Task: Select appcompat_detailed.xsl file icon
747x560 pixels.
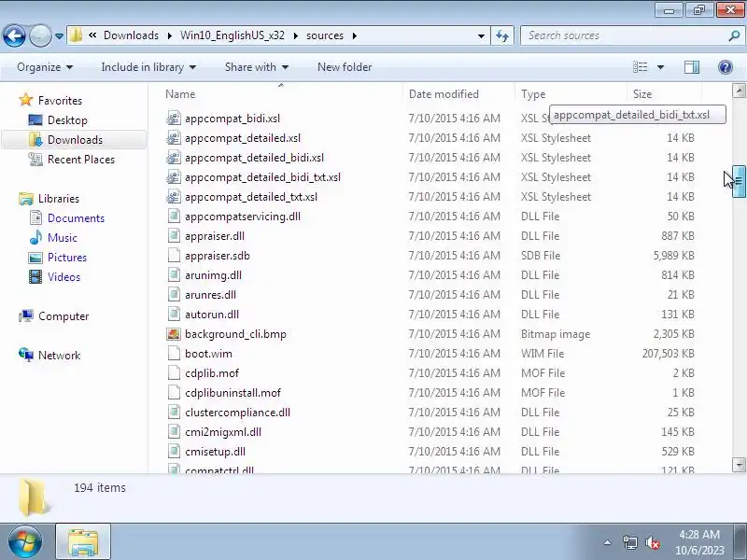Action: coord(174,137)
